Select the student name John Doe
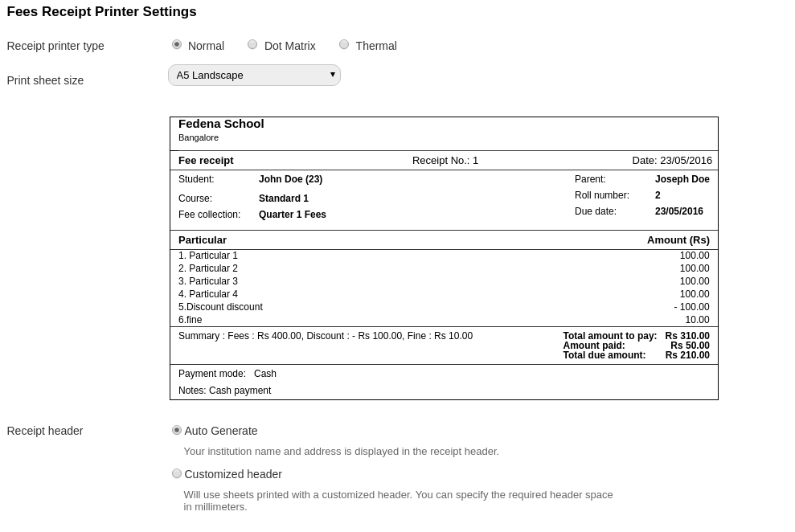 point(290,179)
